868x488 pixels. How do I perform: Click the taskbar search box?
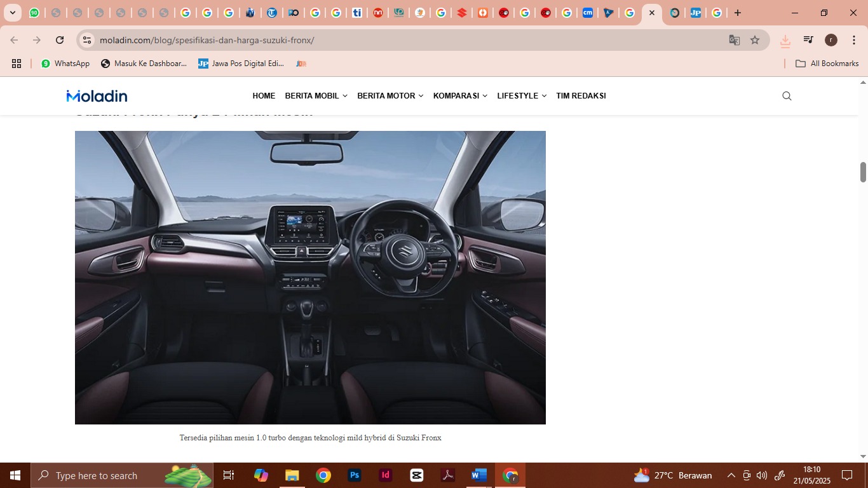(x=122, y=475)
